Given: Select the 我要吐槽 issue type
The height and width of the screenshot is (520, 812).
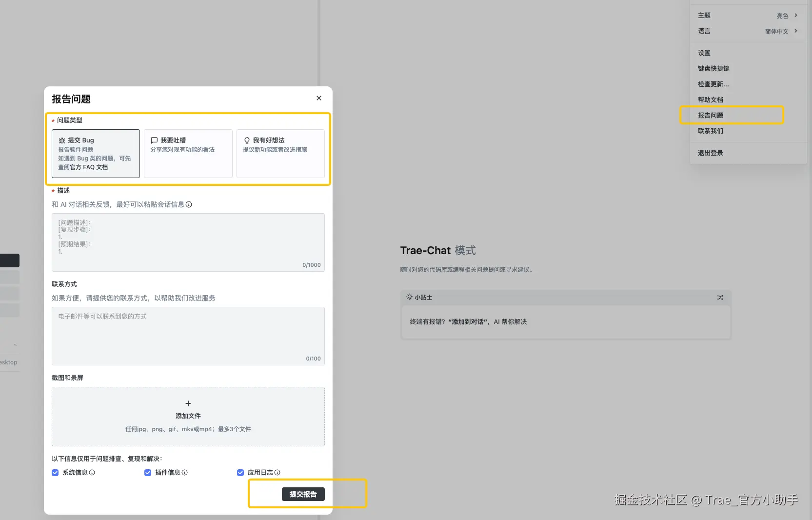Looking at the screenshot, I should 188,153.
